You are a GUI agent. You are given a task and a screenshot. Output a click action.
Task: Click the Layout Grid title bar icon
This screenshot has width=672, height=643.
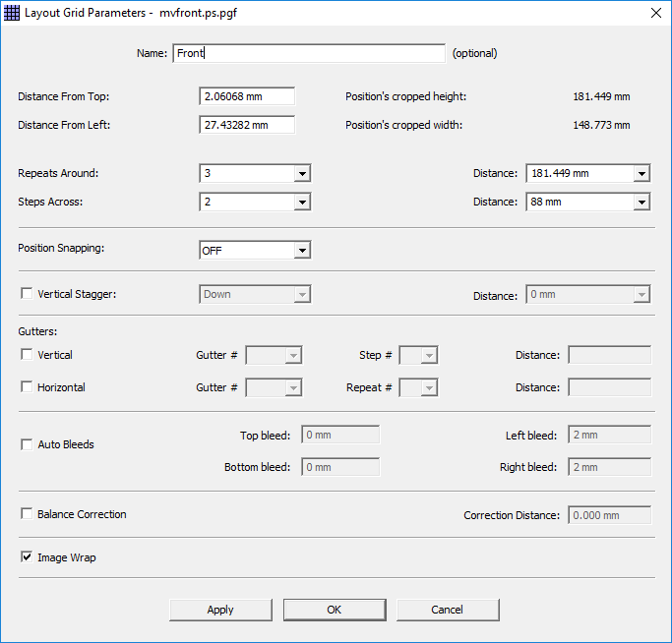(x=13, y=13)
